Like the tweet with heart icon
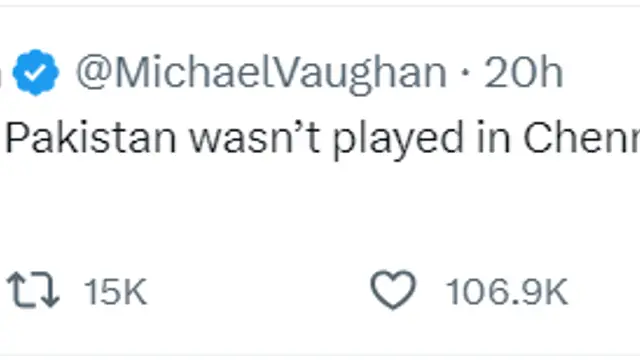640x360 pixels. (x=393, y=290)
